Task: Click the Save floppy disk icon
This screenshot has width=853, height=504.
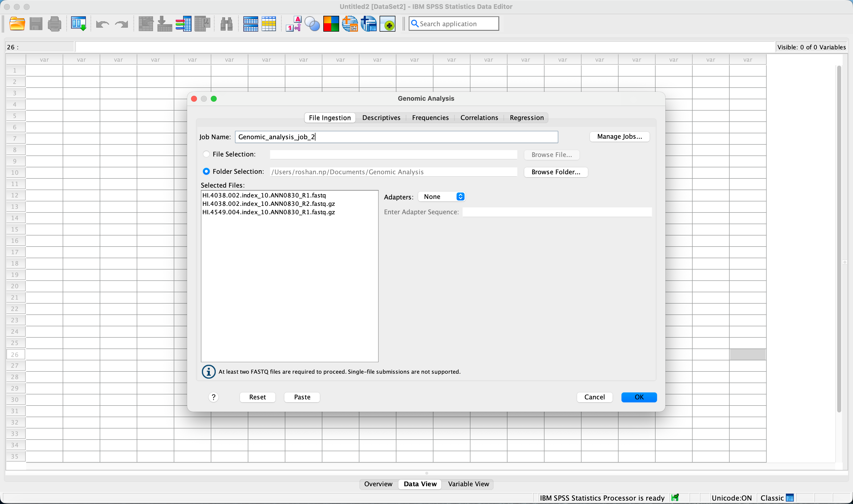Action: (36, 24)
